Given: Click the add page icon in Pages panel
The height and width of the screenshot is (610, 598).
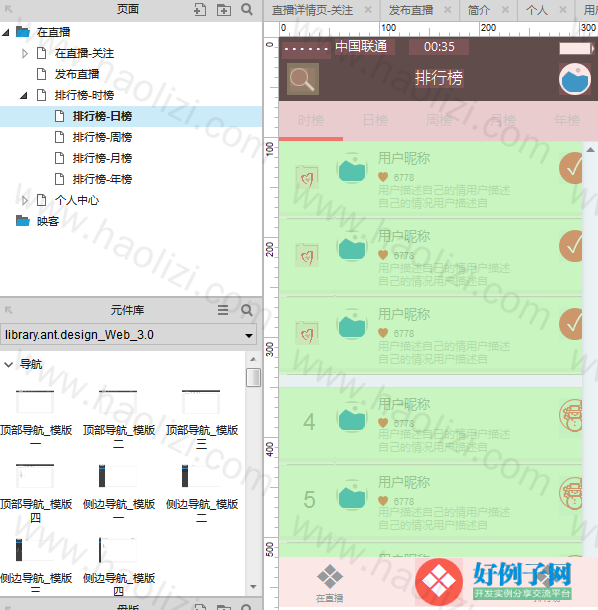Looking at the screenshot, I should (x=200, y=9).
